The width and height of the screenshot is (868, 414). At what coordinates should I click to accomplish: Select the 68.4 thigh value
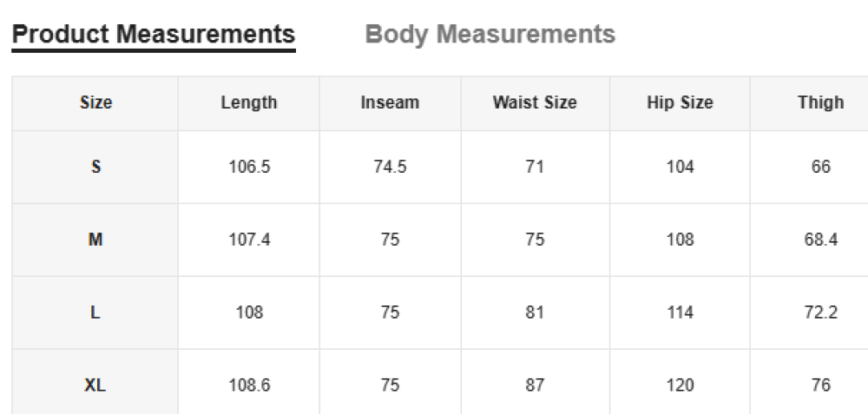point(820,240)
